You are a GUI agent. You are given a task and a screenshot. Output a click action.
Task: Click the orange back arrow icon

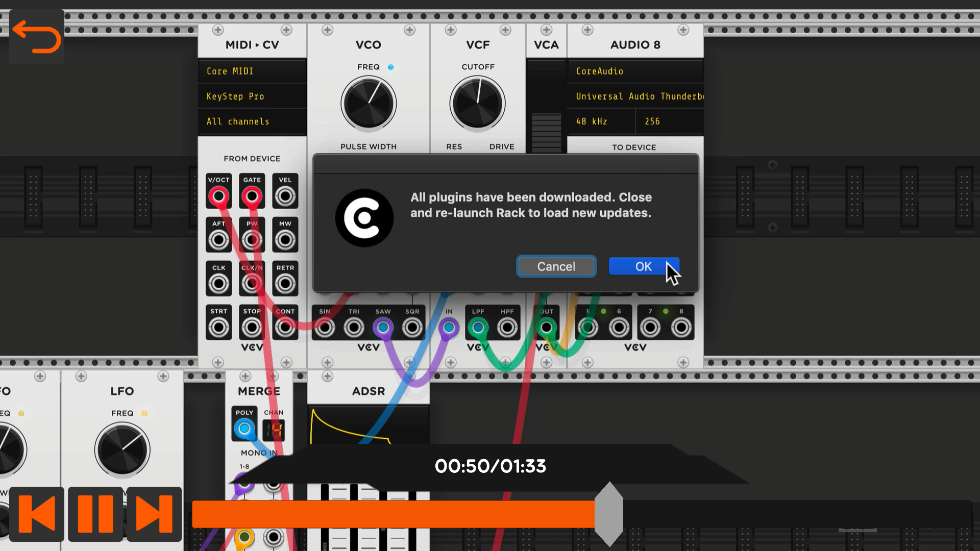click(37, 37)
